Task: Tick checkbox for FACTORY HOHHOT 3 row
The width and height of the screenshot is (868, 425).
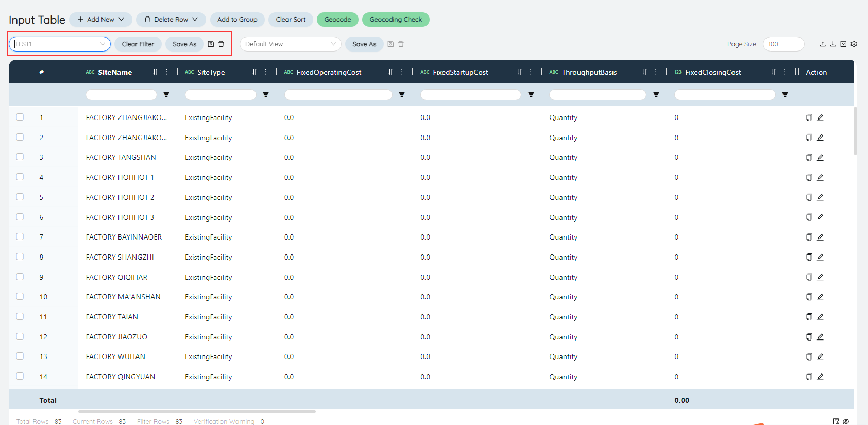Action: click(20, 217)
